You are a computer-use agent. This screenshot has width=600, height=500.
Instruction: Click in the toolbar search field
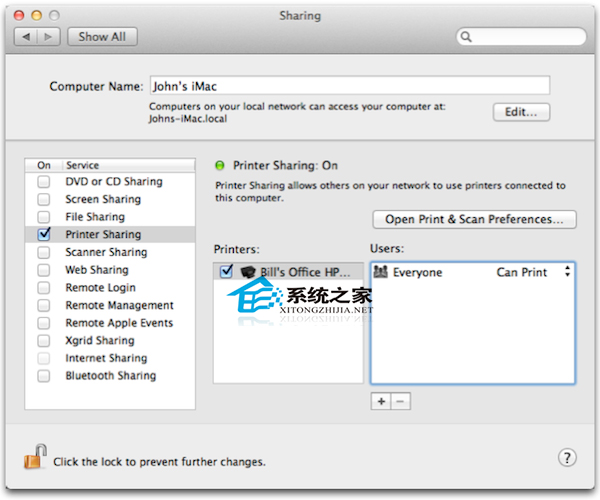[521, 37]
